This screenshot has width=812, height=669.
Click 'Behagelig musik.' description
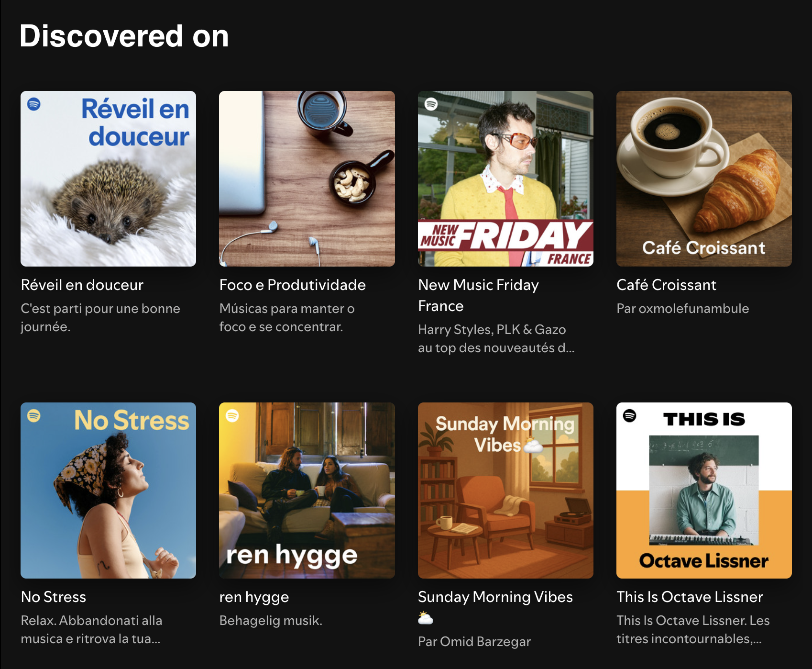tap(271, 621)
